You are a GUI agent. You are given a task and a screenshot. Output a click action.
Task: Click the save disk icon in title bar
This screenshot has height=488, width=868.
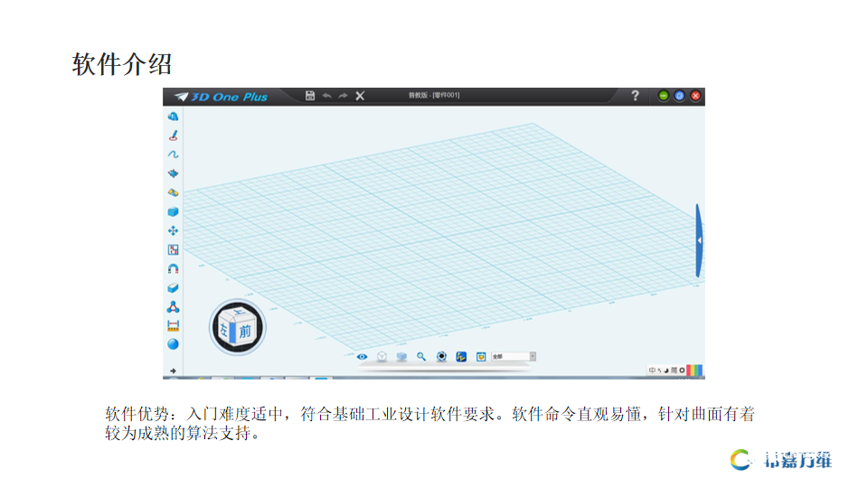pos(310,96)
